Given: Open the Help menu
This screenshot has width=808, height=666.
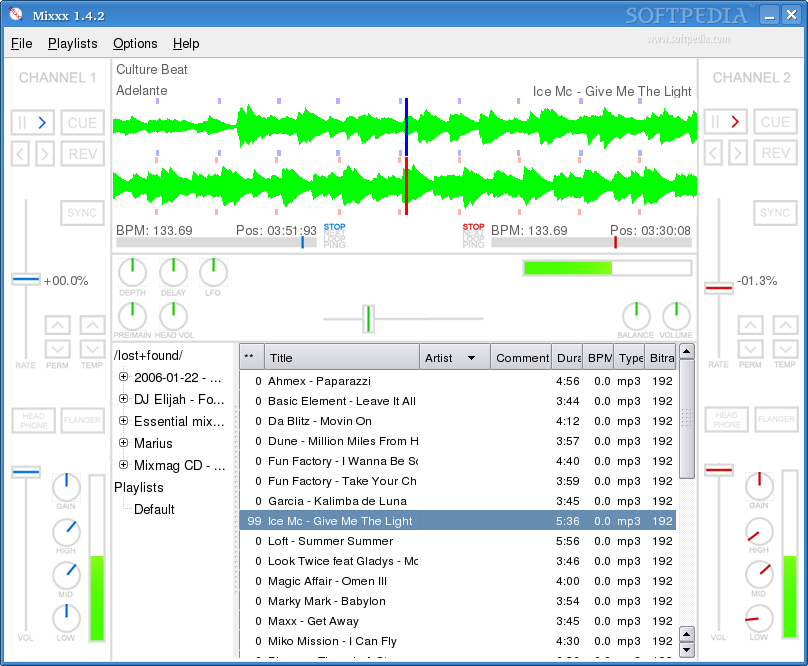Looking at the screenshot, I should coord(186,44).
